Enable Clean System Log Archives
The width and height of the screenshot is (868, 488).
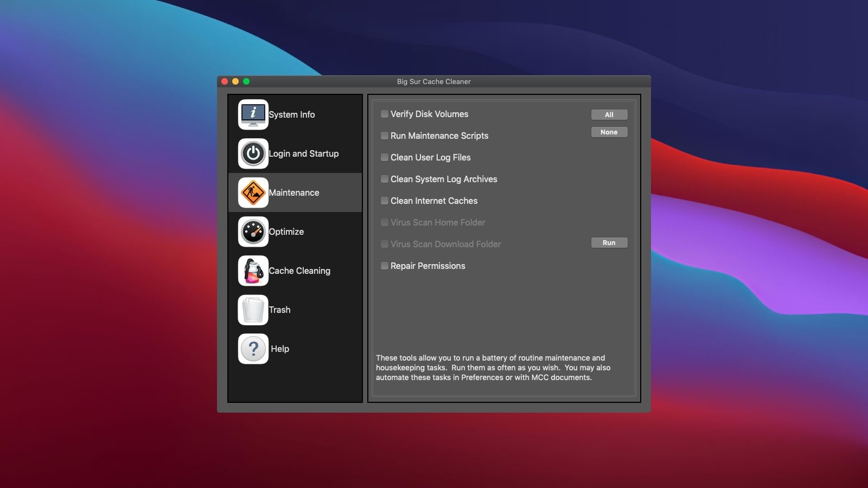tap(385, 179)
